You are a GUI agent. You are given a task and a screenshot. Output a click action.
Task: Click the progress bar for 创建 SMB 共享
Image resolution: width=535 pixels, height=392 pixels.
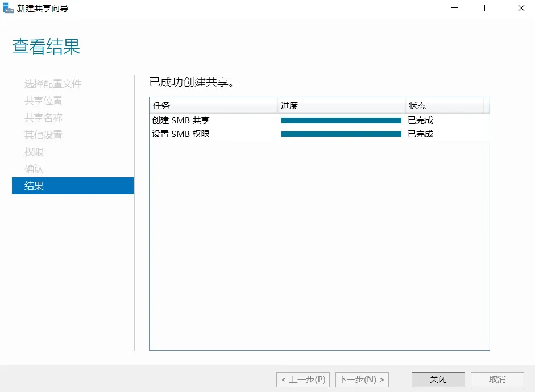[341, 120]
